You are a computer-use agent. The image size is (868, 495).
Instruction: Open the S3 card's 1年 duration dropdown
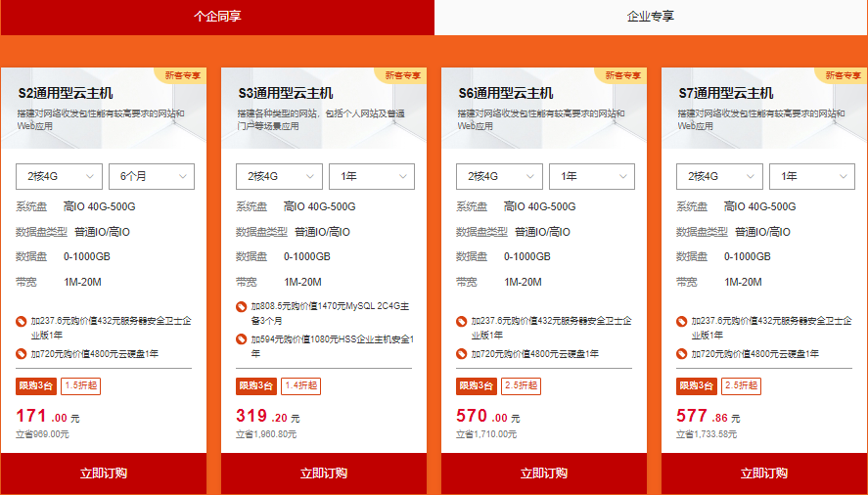(x=372, y=177)
